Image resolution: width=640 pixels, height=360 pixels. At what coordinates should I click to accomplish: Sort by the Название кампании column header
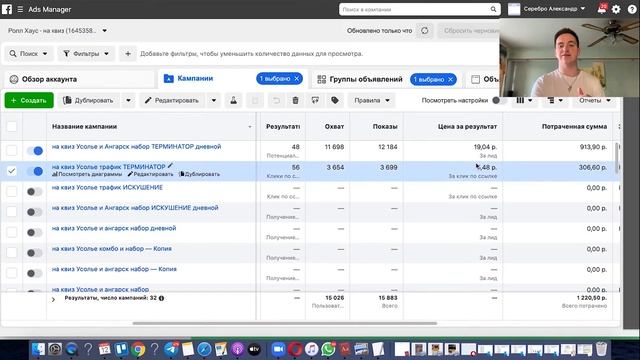tap(151, 127)
